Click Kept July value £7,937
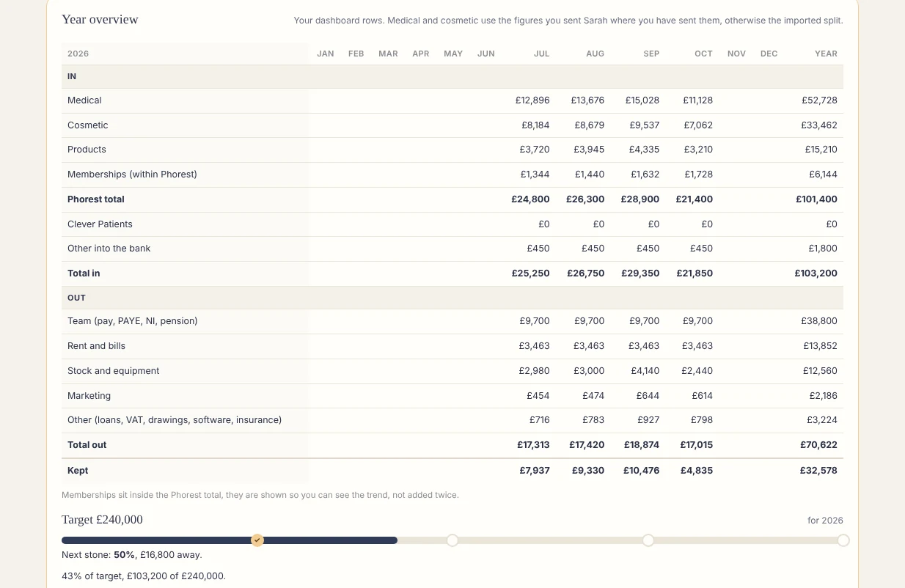 535,471
